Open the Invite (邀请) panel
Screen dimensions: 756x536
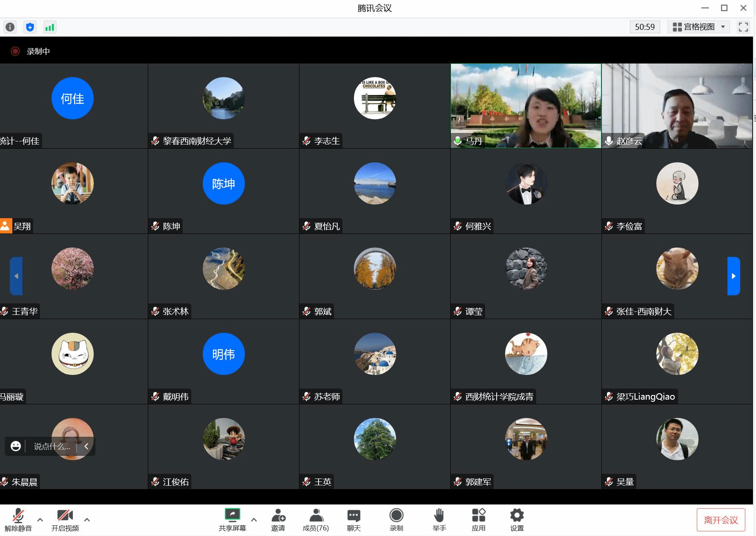pos(278,520)
